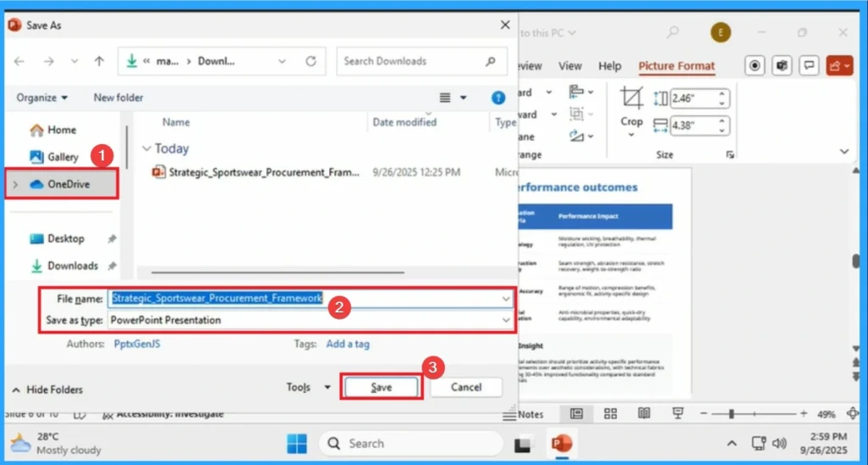Switch to Reading view
The image size is (868, 465).
click(644, 414)
